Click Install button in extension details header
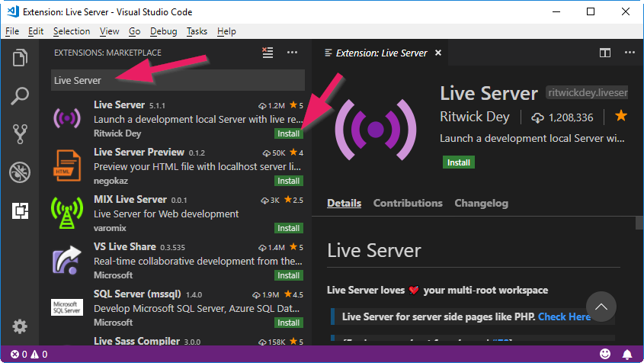 tap(458, 162)
